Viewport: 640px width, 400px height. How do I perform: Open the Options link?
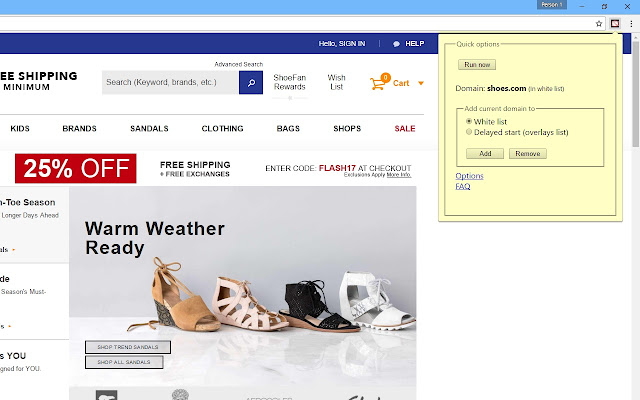[x=469, y=176]
